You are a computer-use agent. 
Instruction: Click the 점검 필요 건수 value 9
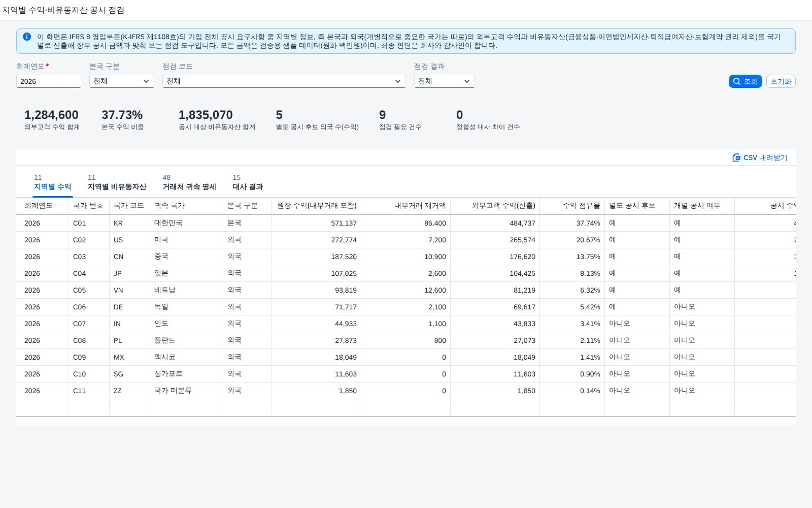383,115
